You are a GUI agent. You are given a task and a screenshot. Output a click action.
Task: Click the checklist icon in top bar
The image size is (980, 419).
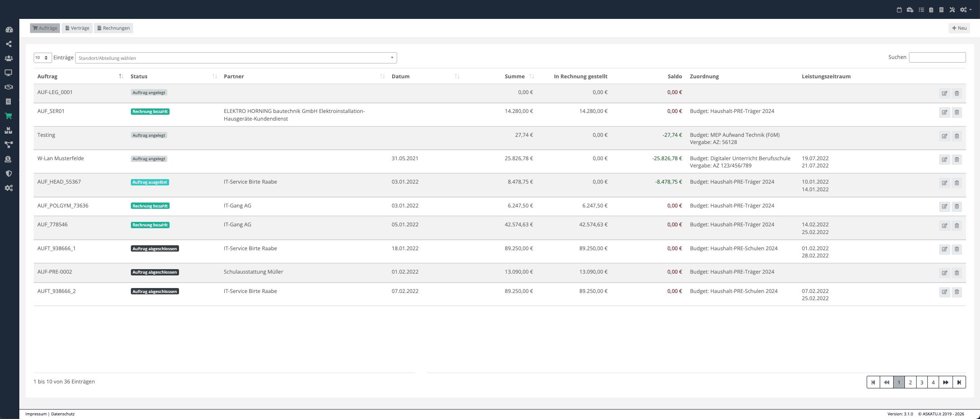pos(921,9)
